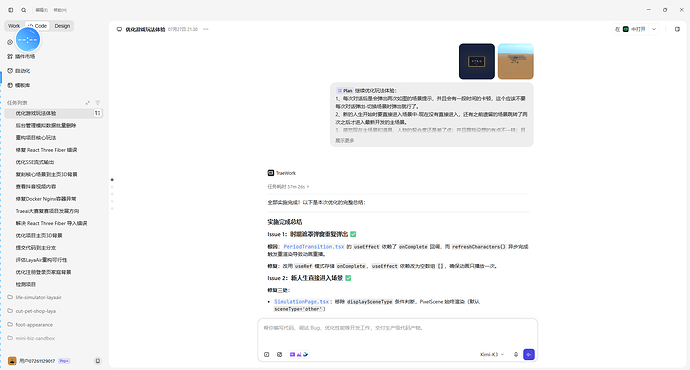This screenshot has height=370, width=690.
Task: Click the Pro+ badge next to username
Action: coord(64,361)
